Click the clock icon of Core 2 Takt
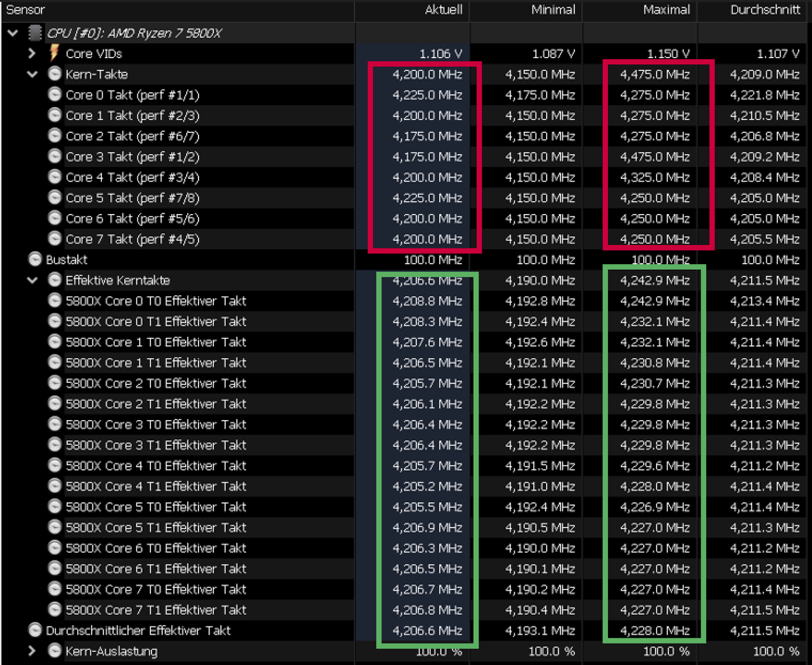 (x=54, y=136)
